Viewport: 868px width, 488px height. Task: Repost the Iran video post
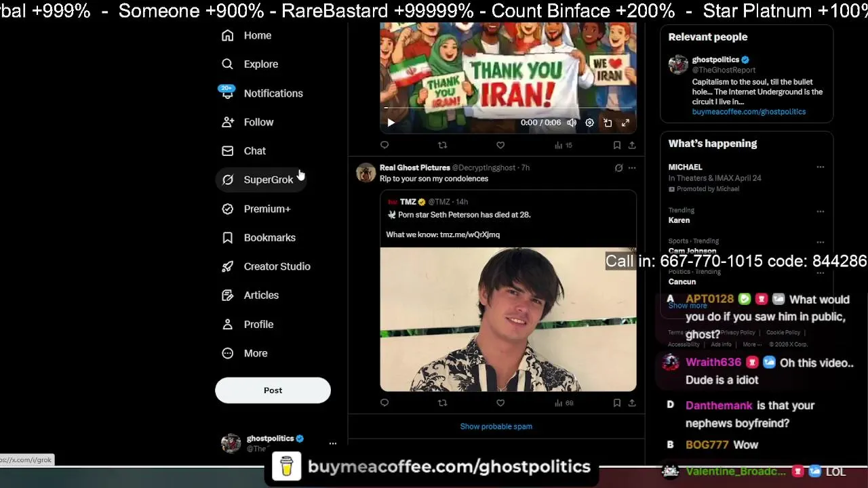click(442, 145)
